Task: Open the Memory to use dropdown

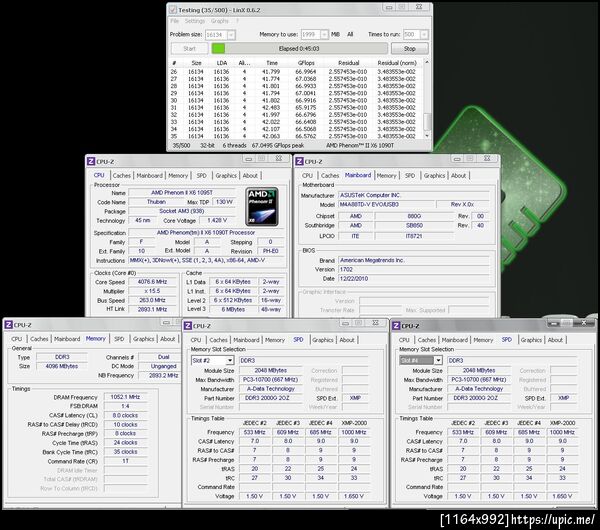Action: 324,35
